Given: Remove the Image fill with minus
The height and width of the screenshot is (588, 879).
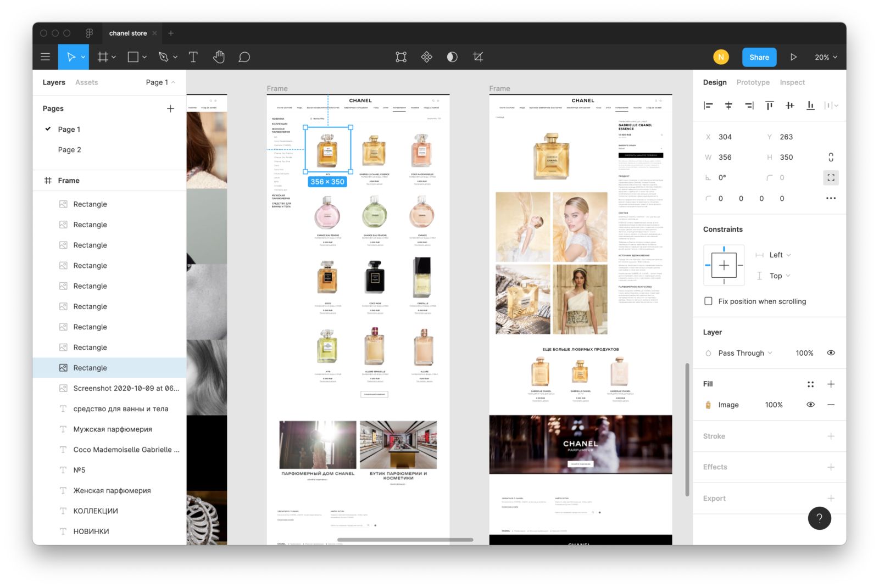Looking at the screenshot, I should [831, 405].
